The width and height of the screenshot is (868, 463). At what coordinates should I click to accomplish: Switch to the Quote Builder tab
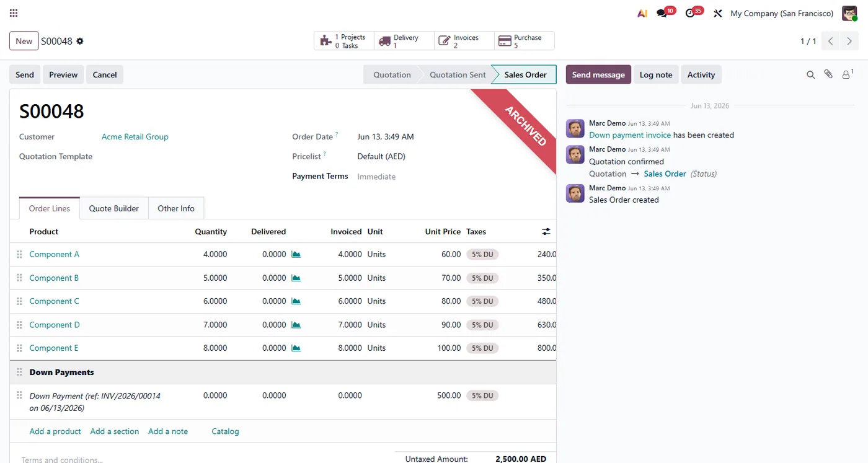pos(114,208)
